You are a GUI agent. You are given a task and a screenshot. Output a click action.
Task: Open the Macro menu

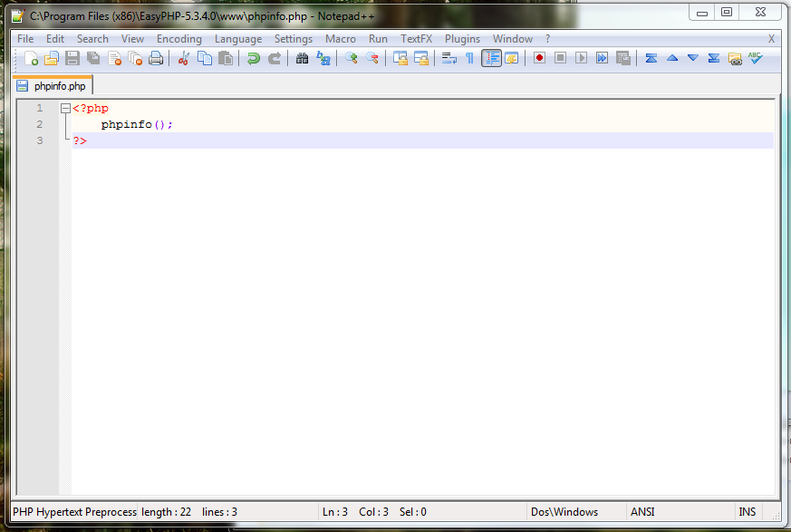point(341,39)
